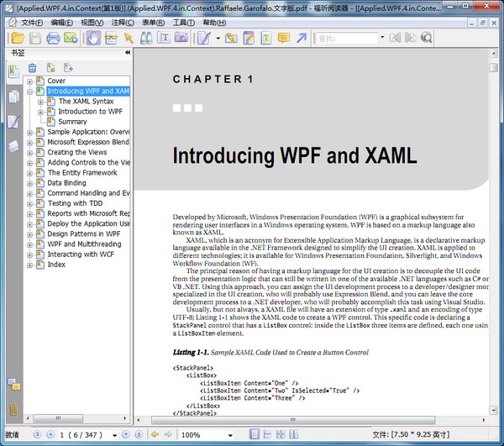
Task: Open the 文件(F) menu
Action: (32, 23)
